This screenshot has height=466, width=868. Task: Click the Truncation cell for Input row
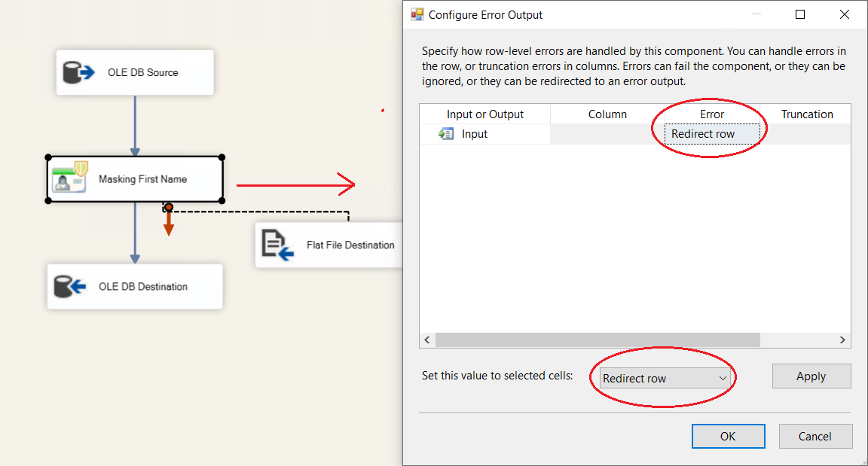click(805, 134)
